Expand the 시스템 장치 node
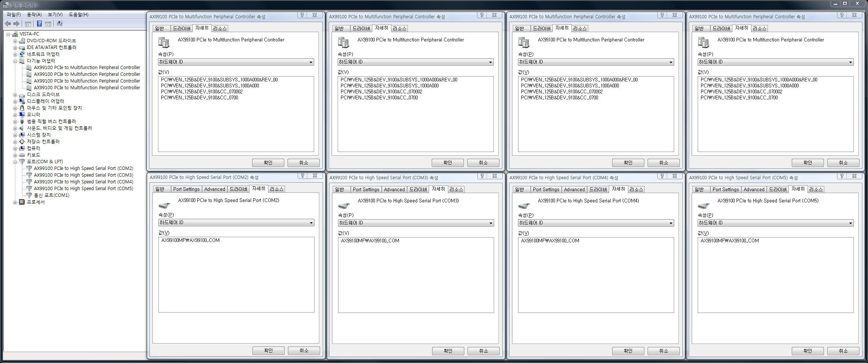 [x=15, y=135]
